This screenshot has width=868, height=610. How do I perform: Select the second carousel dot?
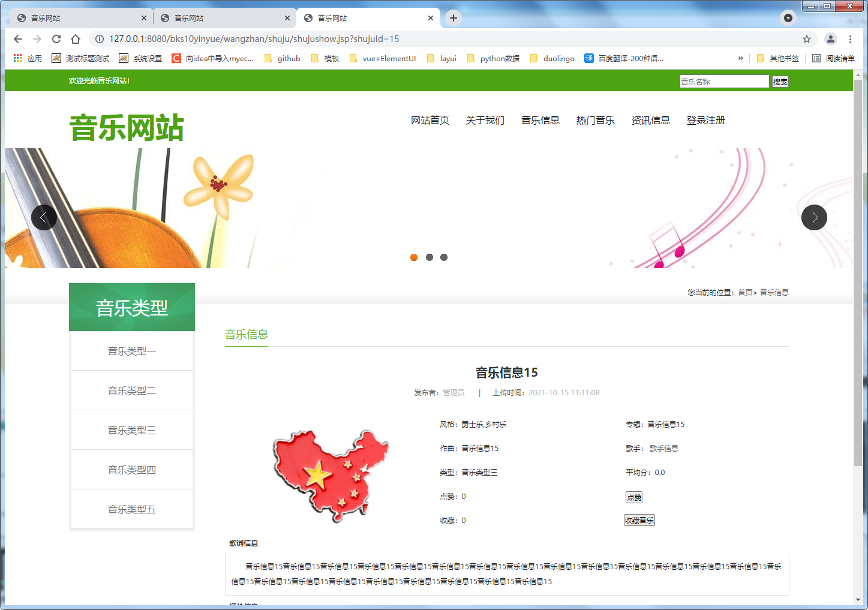tap(430, 257)
